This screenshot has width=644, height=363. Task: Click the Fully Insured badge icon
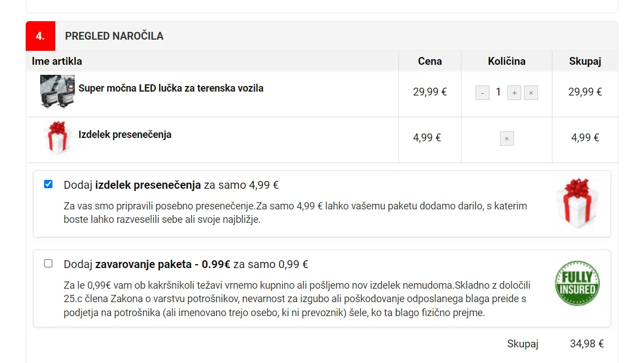[x=577, y=283]
